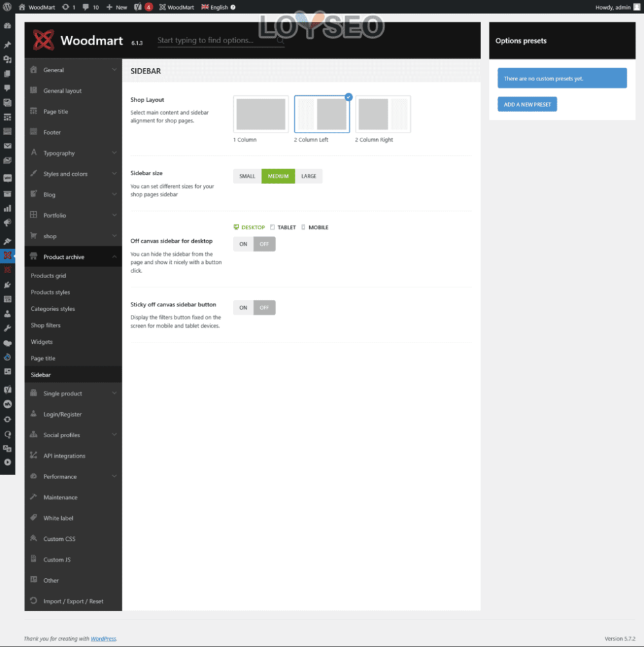Select LARGE sidebar size

[308, 176]
